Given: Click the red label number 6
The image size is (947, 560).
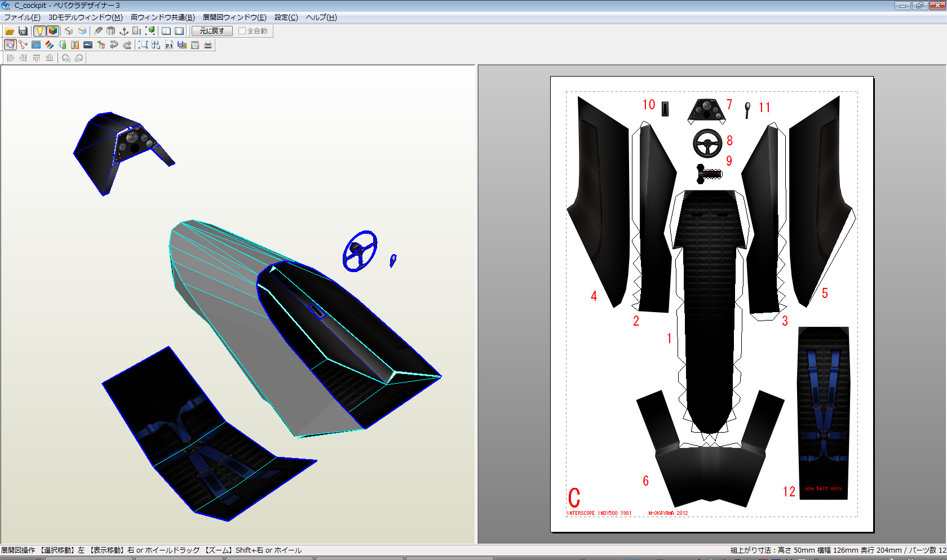Looking at the screenshot, I should [x=646, y=481].
